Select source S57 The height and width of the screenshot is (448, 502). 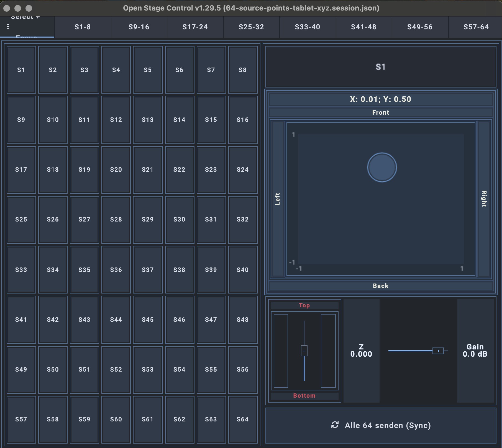tap(21, 419)
